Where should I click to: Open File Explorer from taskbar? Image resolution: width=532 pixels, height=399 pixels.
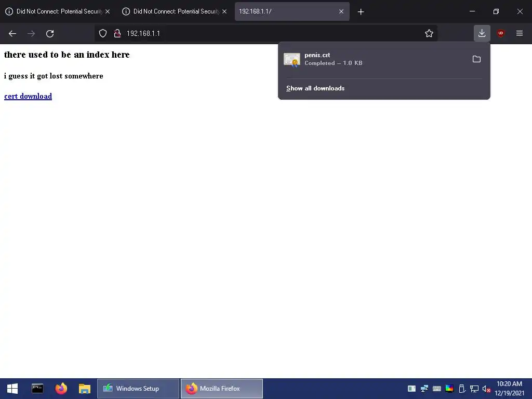coord(85,389)
